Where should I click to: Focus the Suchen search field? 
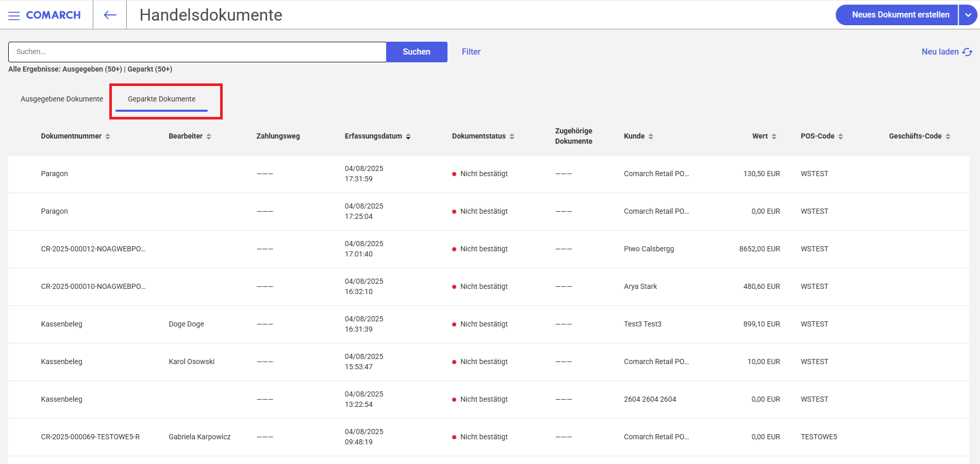click(197, 52)
